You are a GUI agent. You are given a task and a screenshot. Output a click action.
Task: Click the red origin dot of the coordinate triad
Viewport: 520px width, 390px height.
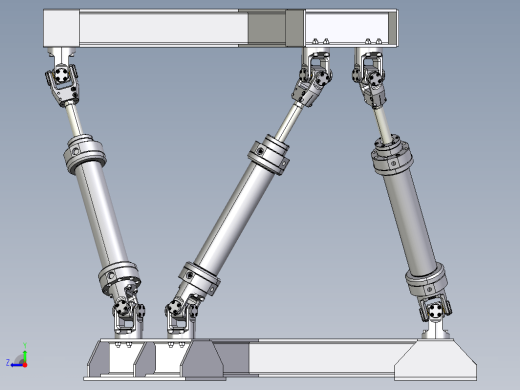pyautogui.click(x=25, y=365)
